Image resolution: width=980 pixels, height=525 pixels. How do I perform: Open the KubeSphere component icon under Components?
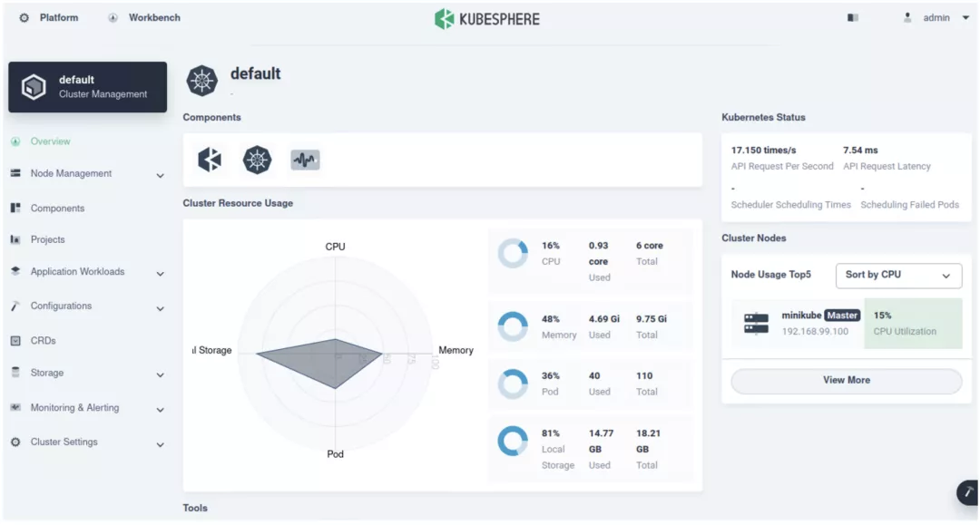(210, 159)
